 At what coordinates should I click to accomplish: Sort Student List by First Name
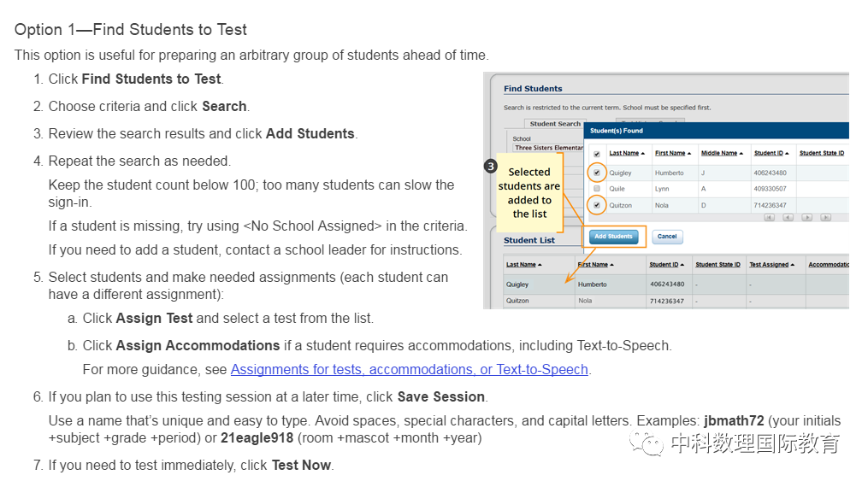(596, 265)
